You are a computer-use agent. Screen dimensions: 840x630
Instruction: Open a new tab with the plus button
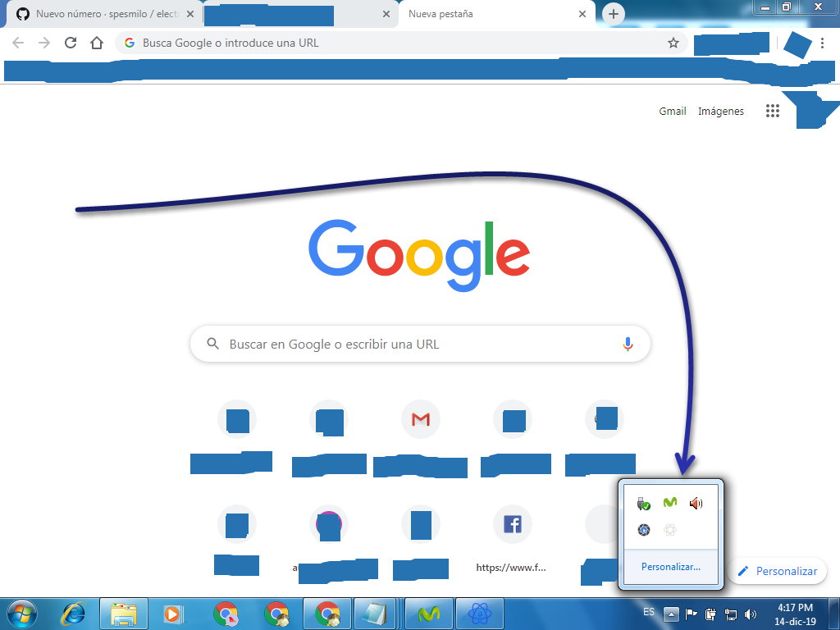614,14
